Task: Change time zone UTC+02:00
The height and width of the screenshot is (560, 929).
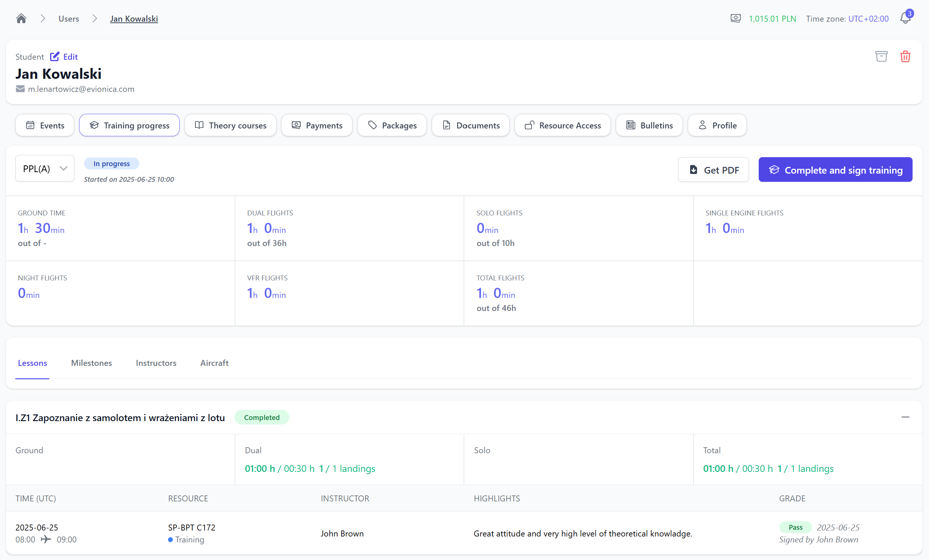Action: 868,18
